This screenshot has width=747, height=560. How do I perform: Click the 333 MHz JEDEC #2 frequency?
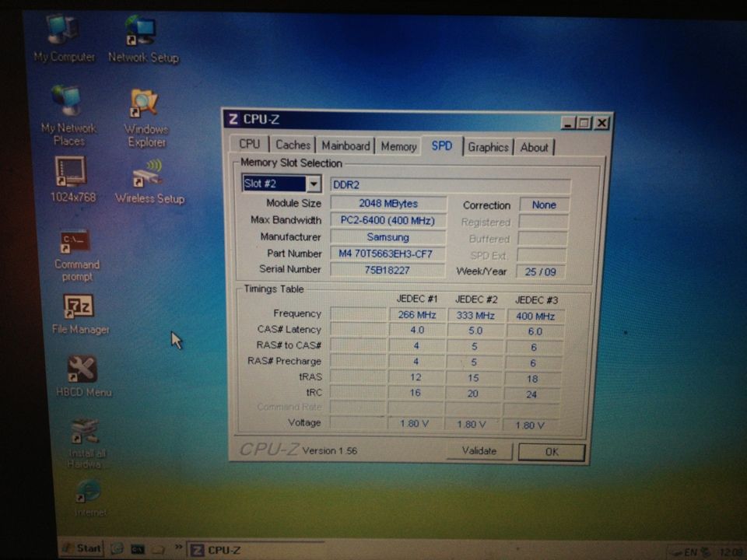pos(475,316)
